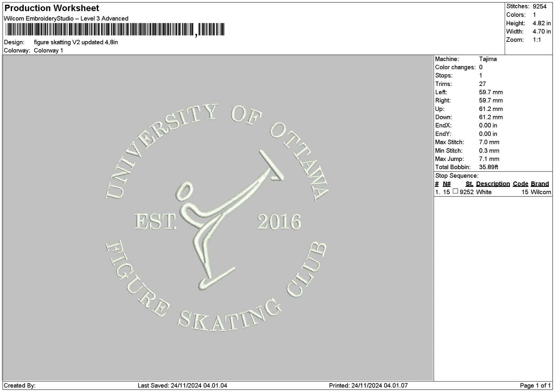The image size is (555, 392).
Task: Click the Max Stitch value 7.0 mm
Action: coord(489,142)
